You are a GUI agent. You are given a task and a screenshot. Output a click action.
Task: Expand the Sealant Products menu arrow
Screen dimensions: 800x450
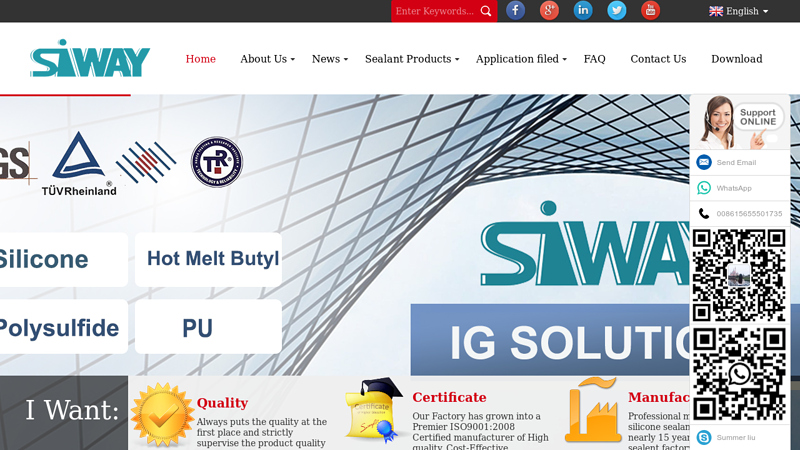pos(457,60)
